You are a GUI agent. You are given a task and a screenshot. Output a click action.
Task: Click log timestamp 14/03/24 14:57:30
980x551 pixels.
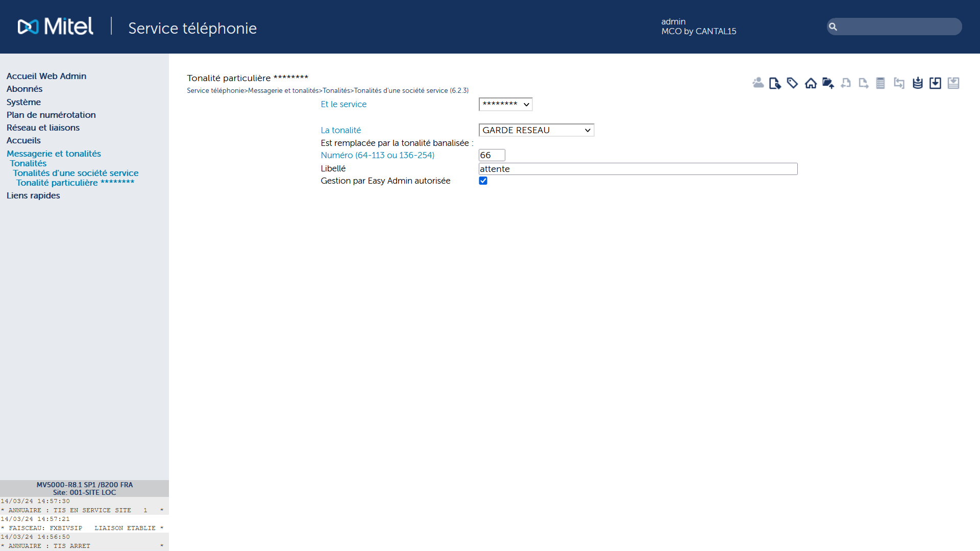tap(35, 501)
